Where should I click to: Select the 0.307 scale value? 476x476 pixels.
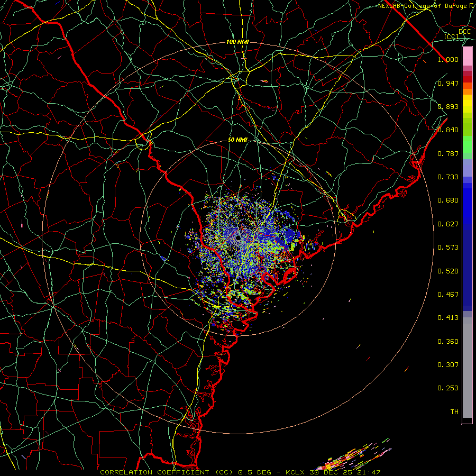click(x=448, y=365)
